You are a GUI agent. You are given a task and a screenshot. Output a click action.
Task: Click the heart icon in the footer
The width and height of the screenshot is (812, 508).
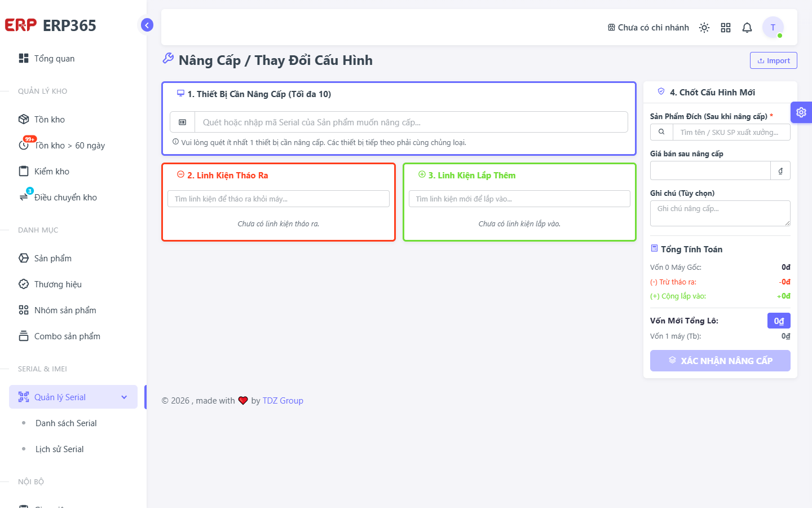(x=243, y=401)
